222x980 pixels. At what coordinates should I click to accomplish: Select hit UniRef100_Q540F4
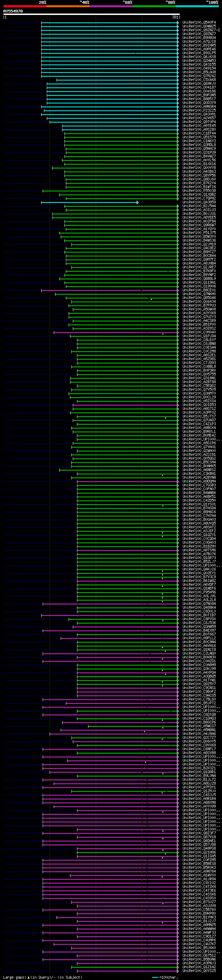pos(199,23)
